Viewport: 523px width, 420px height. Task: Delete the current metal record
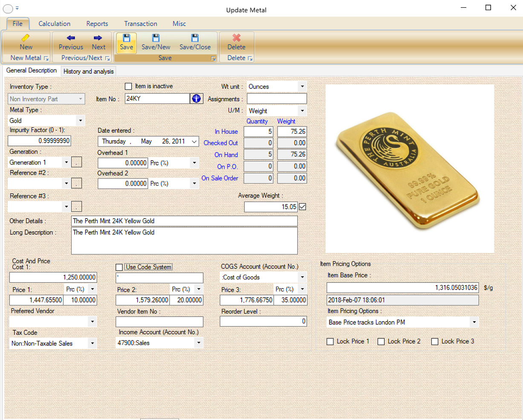click(x=236, y=38)
